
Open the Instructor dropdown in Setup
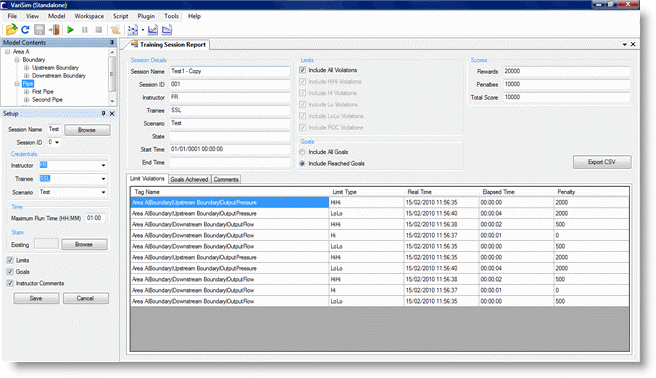coord(103,166)
